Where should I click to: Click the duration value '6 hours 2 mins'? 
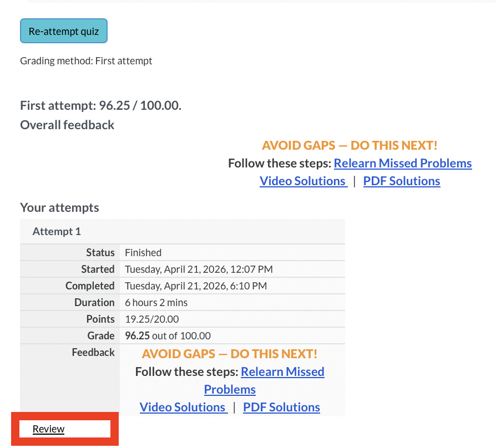(156, 303)
